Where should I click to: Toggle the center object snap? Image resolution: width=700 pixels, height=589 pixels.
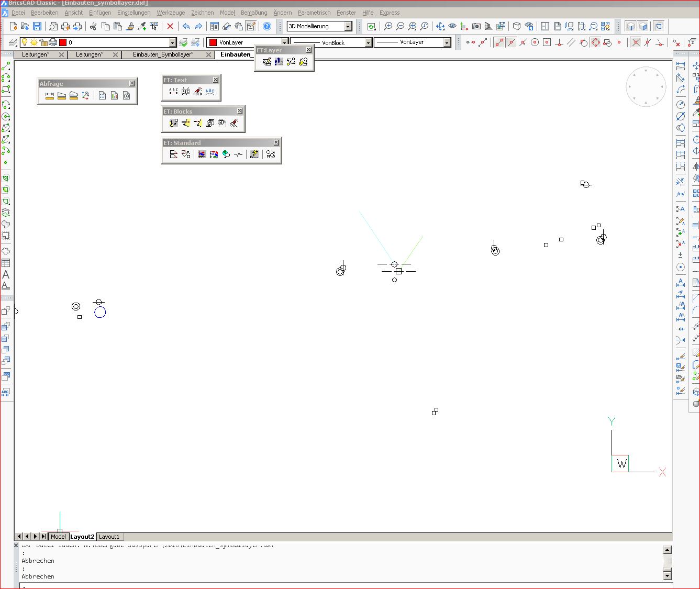[x=535, y=42]
